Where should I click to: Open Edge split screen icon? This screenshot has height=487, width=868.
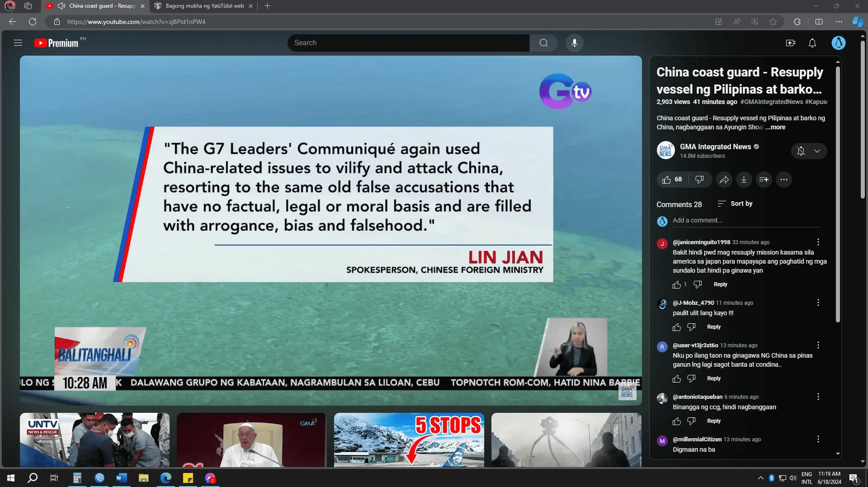pos(818,22)
